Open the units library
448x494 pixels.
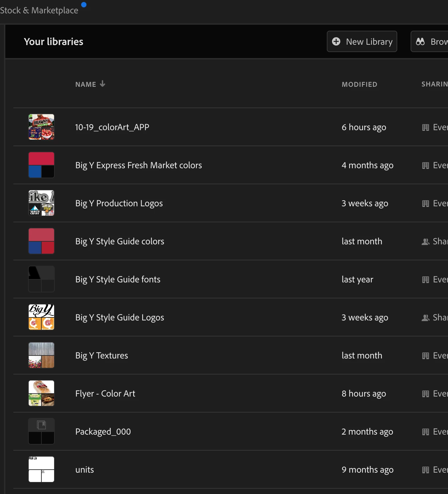point(85,470)
